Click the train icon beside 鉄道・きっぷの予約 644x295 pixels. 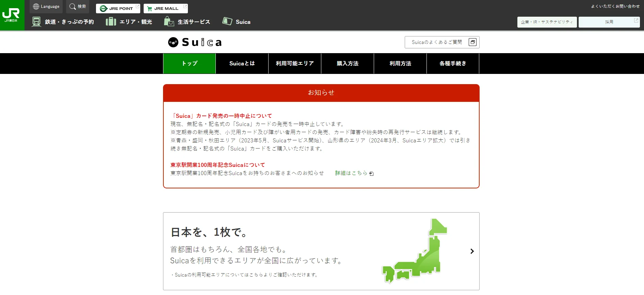point(36,22)
